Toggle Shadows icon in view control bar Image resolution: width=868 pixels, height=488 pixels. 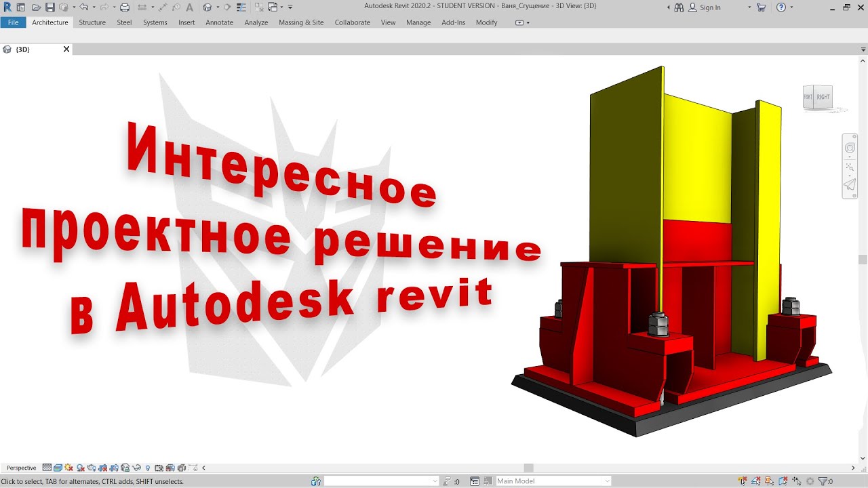point(80,468)
